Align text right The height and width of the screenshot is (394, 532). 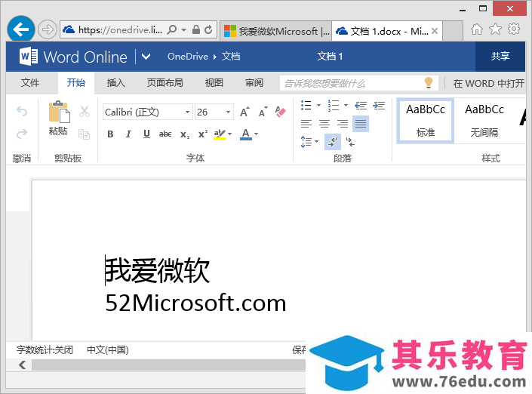[343, 124]
